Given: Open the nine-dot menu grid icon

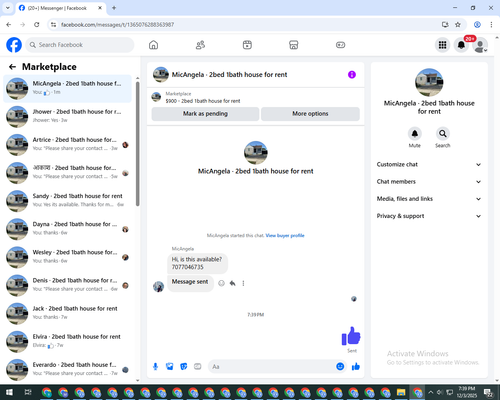Looking at the screenshot, I should tap(442, 45).
